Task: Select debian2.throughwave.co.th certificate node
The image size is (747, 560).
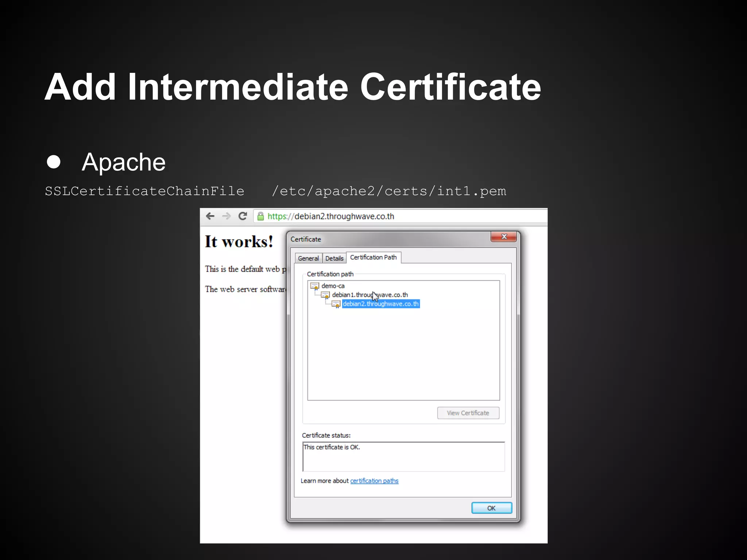Action: click(x=381, y=304)
